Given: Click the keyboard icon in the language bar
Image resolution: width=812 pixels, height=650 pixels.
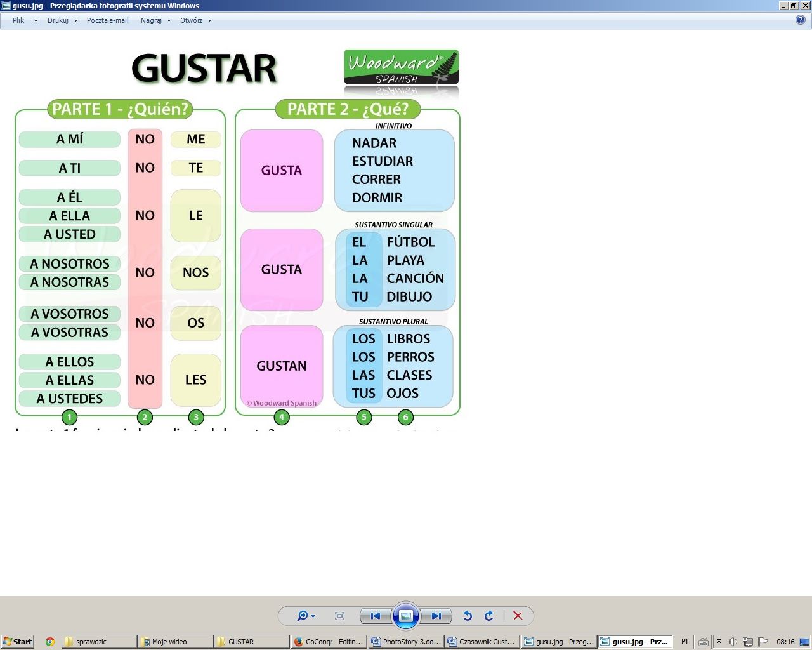Looking at the screenshot, I should (x=704, y=642).
